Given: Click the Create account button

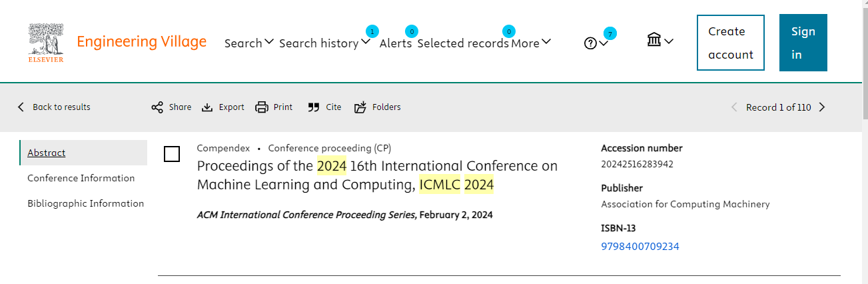Looking at the screenshot, I should tap(731, 43).
